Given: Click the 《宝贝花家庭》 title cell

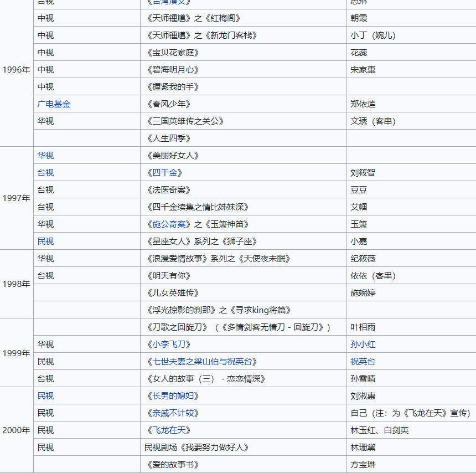Looking at the screenshot, I should [x=244, y=52].
